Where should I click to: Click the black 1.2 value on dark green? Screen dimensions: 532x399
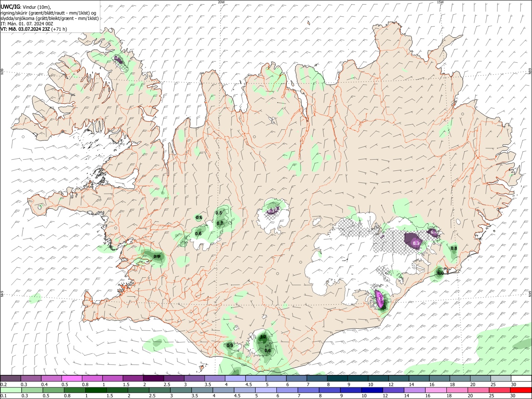click(x=263, y=337)
